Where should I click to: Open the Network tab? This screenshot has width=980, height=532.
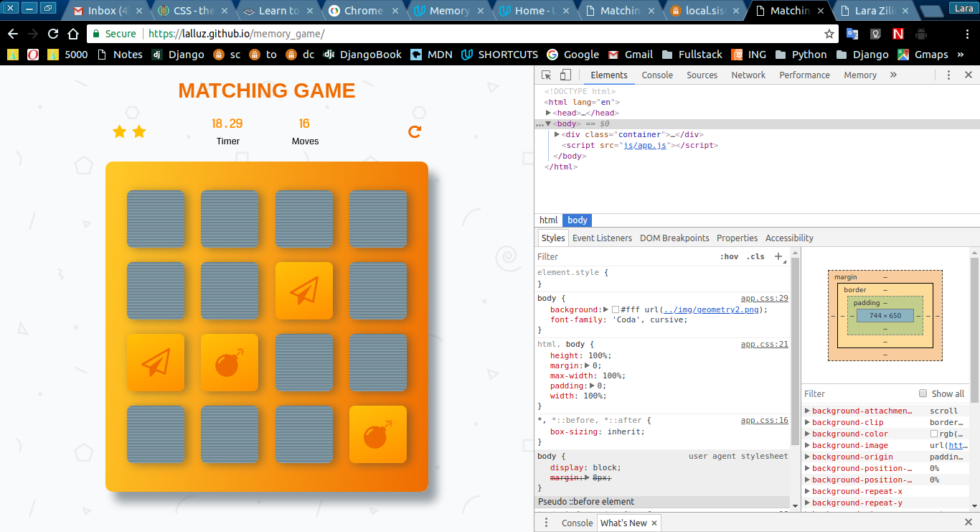click(748, 75)
